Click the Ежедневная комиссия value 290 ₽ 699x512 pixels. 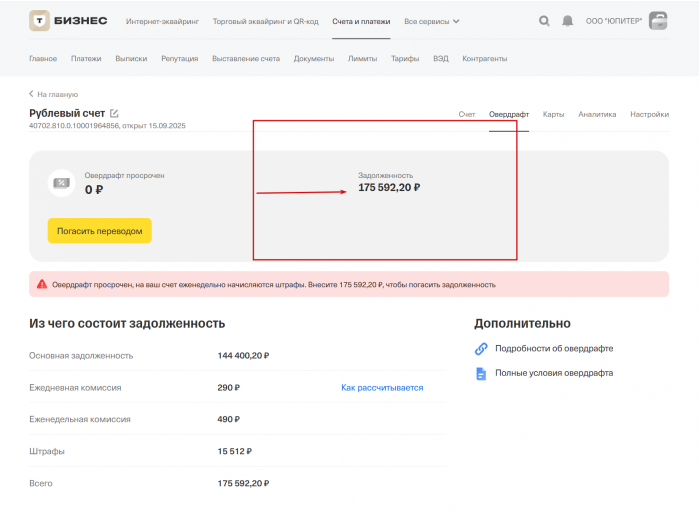click(229, 388)
